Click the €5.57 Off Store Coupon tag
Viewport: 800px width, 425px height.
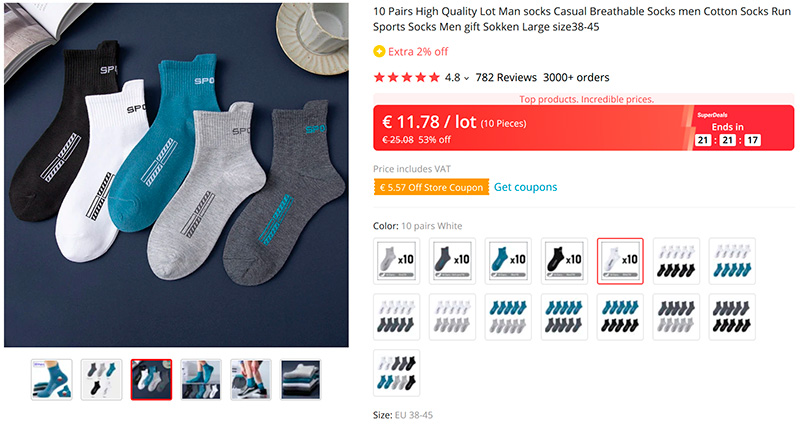click(x=431, y=187)
